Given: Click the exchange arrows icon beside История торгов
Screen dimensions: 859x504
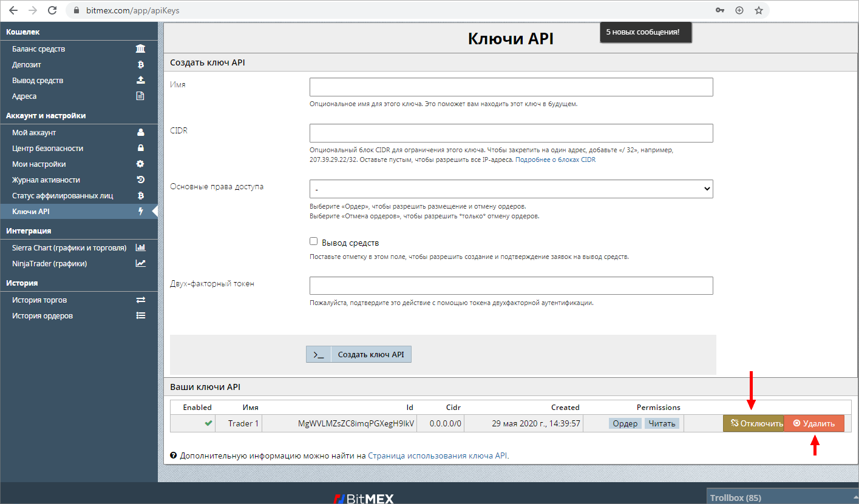Looking at the screenshot, I should pyautogui.click(x=140, y=300).
